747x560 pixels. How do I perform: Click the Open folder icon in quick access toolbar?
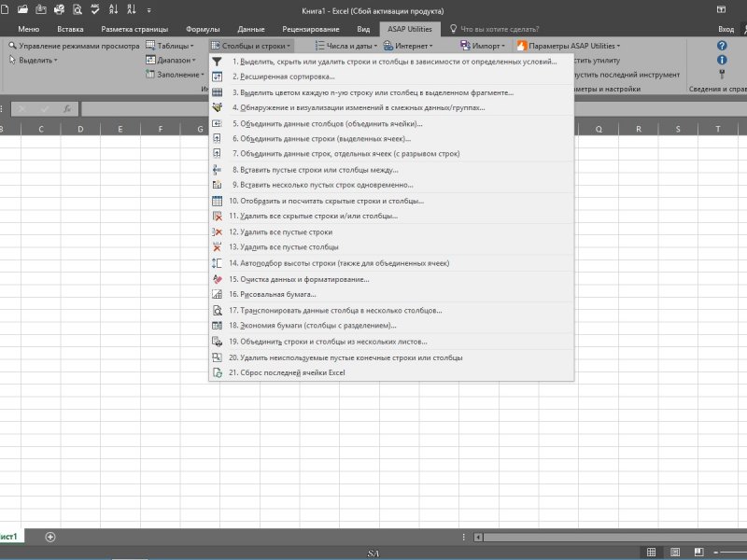coord(22,9)
